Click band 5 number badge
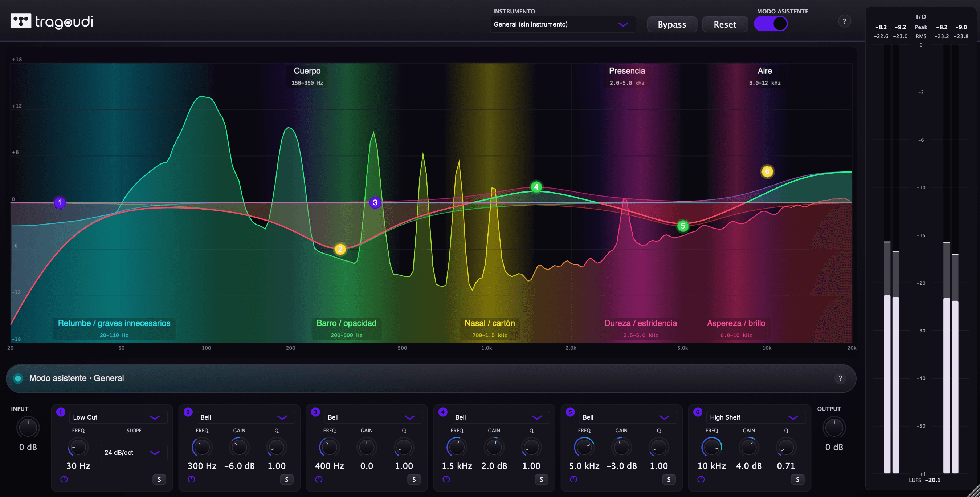Image resolution: width=980 pixels, height=497 pixels. [570, 412]
